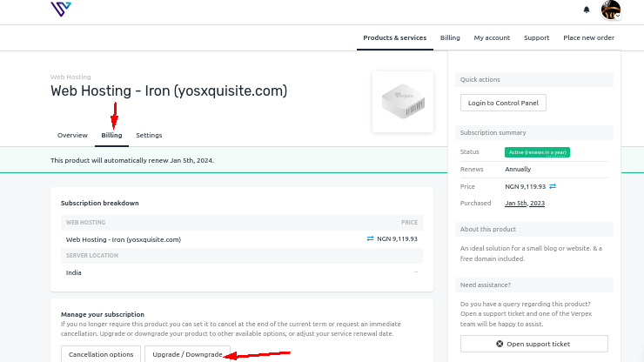Image resolution: width=644 pixels, height=362 pixels.
Task: Click the NGN 9,119.93 breakdown price
Action: coord(397,238)
